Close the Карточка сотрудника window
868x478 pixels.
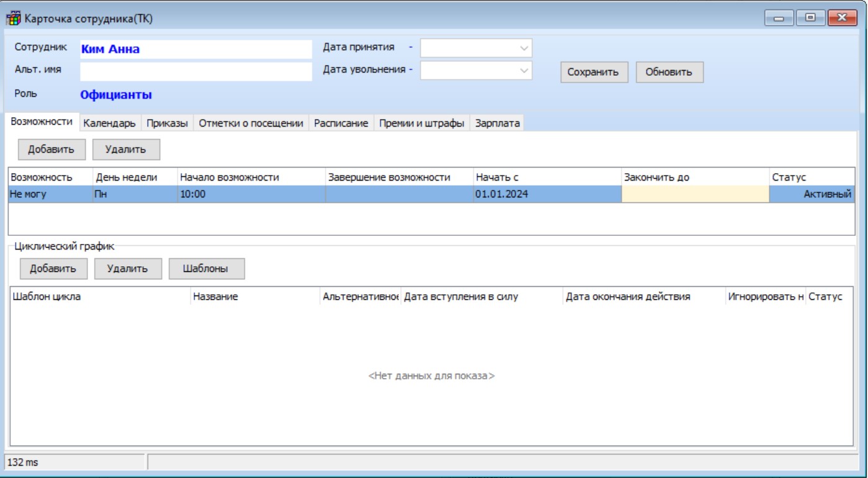tap(841, 18)
